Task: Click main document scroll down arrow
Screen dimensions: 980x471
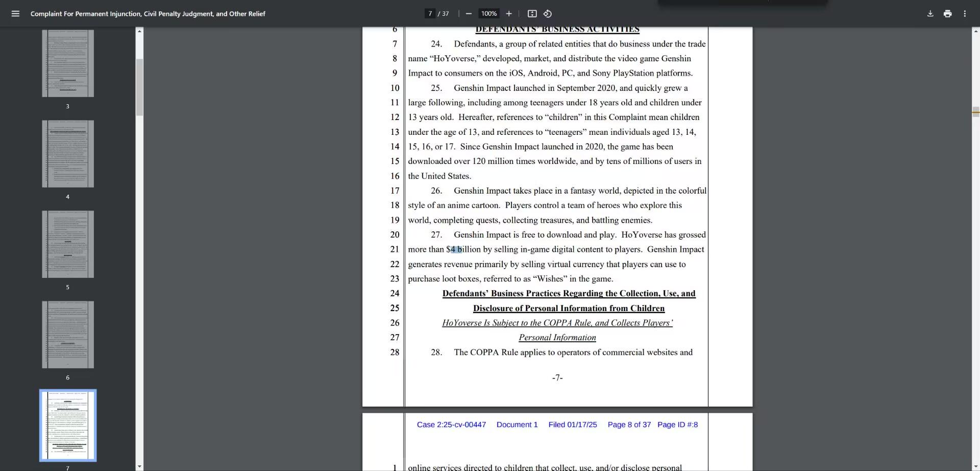Action: (975, 466)
